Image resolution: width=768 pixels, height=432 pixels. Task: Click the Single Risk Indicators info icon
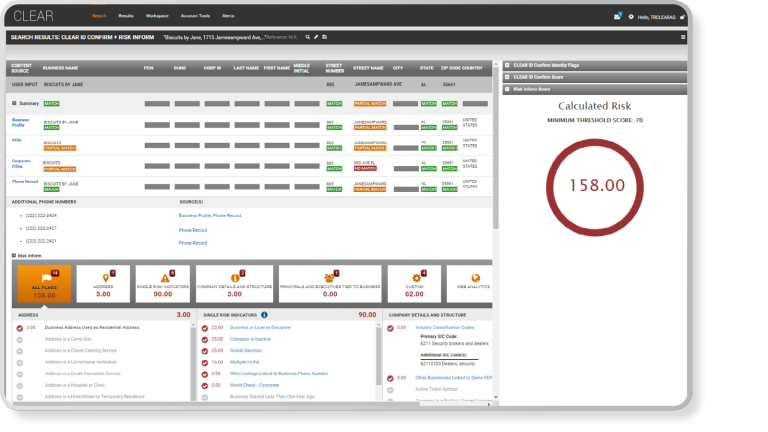tap(264, 314)
